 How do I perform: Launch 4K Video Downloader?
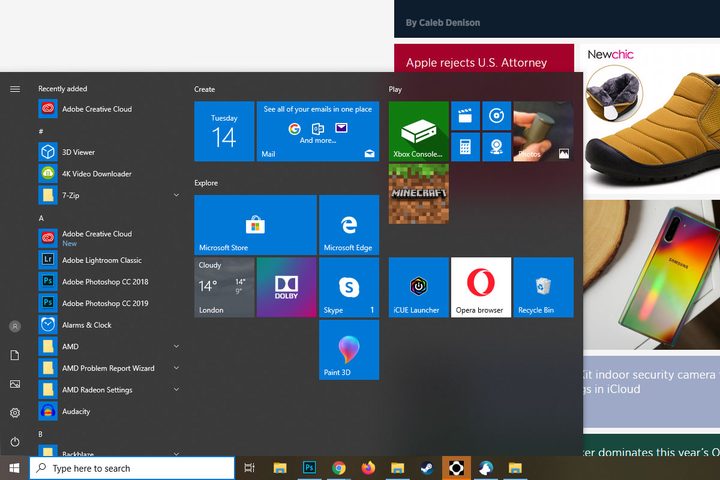click(x=109, y=174)
